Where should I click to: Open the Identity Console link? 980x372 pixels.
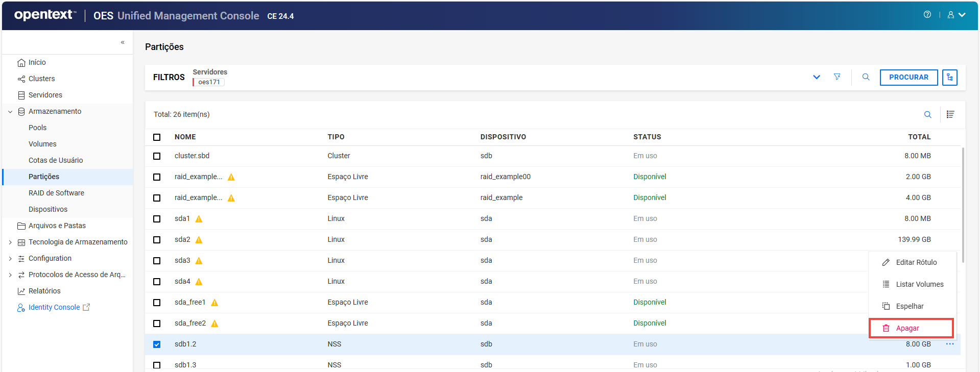[54, 307]
